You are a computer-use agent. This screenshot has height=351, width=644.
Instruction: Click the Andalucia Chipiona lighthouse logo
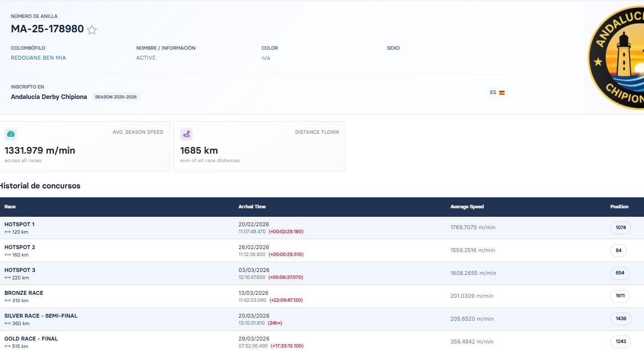616,57
